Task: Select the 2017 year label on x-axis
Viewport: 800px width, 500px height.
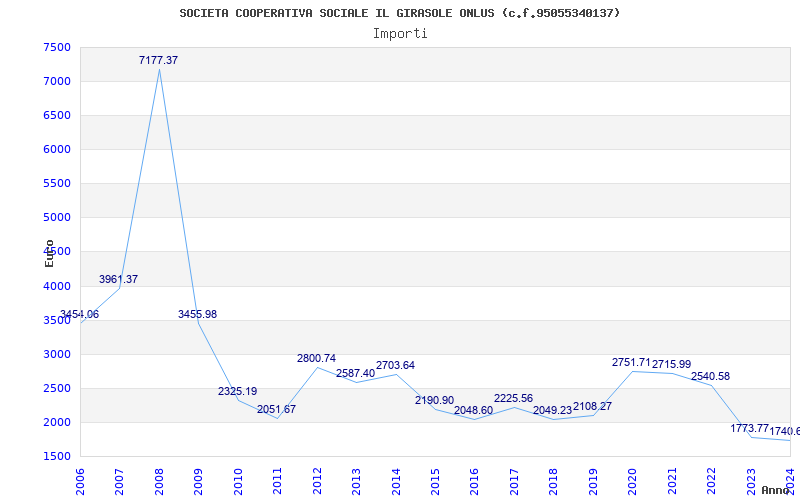Action: (x=514, y=480)
